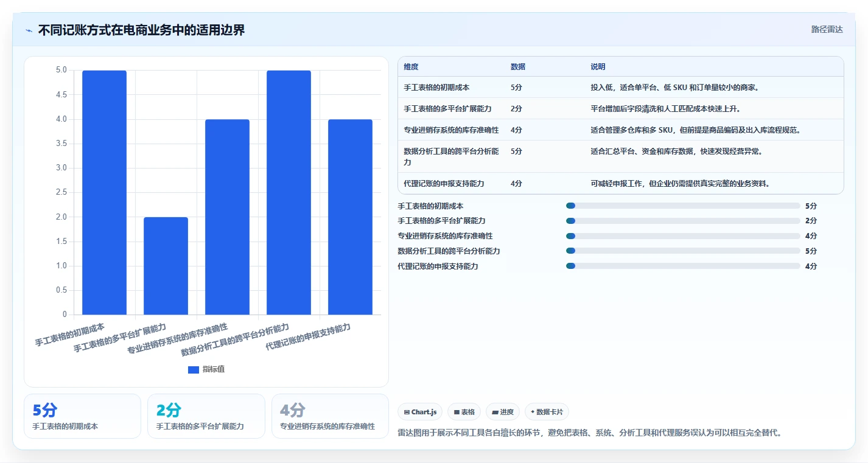This screenshot has height=463, width=868.
Task: Click the description starting with 适合管理多仓库和多 SKU
Action: 696,130
